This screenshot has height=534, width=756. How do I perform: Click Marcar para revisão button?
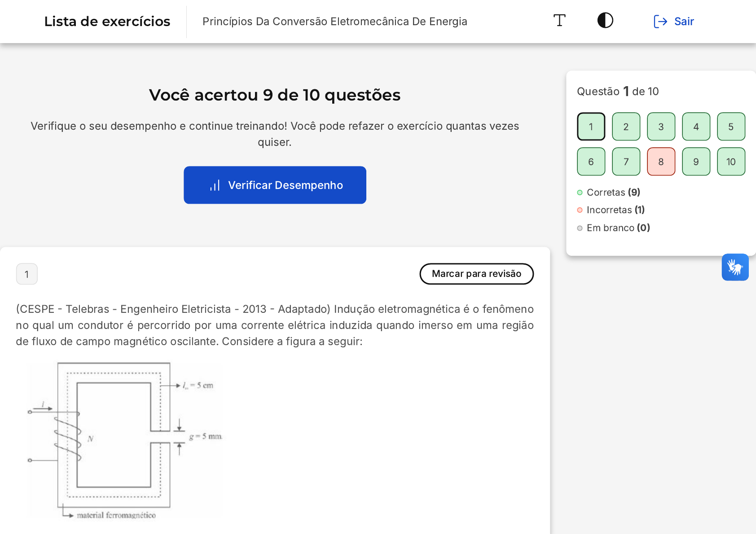coord(476,274)
